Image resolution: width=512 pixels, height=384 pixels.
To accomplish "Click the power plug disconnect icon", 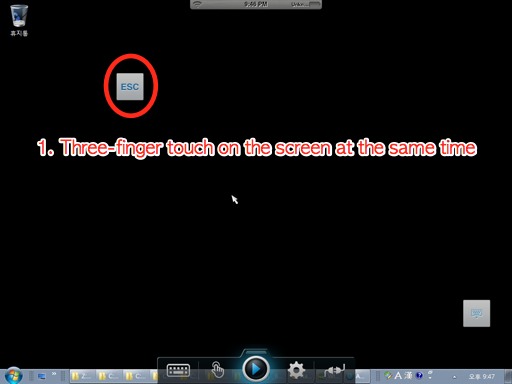I will click(334, 370).
